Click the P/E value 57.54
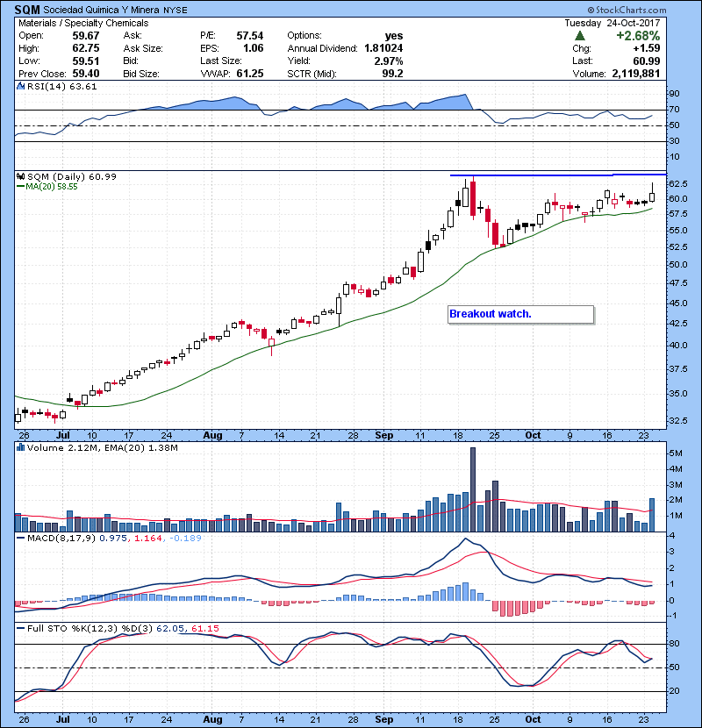This screenshot has width=702, height=728. [x=250, y=36]
